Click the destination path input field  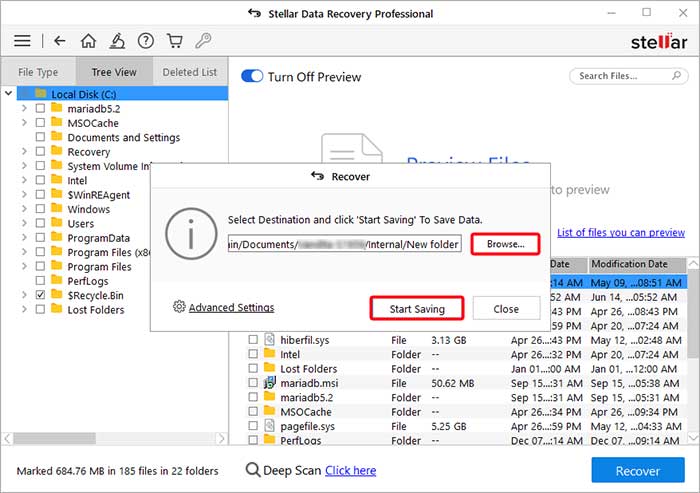click(345, 244)
